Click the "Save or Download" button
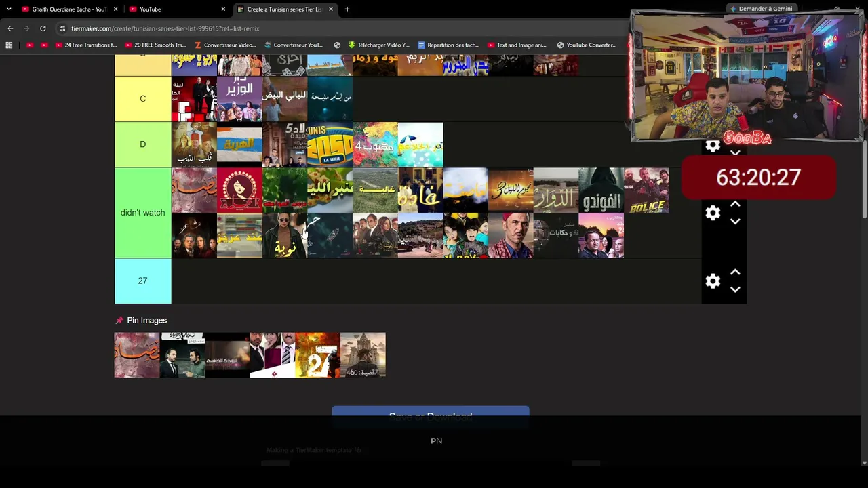This screenshot has width=868, height=488. (x=431, y=416)
